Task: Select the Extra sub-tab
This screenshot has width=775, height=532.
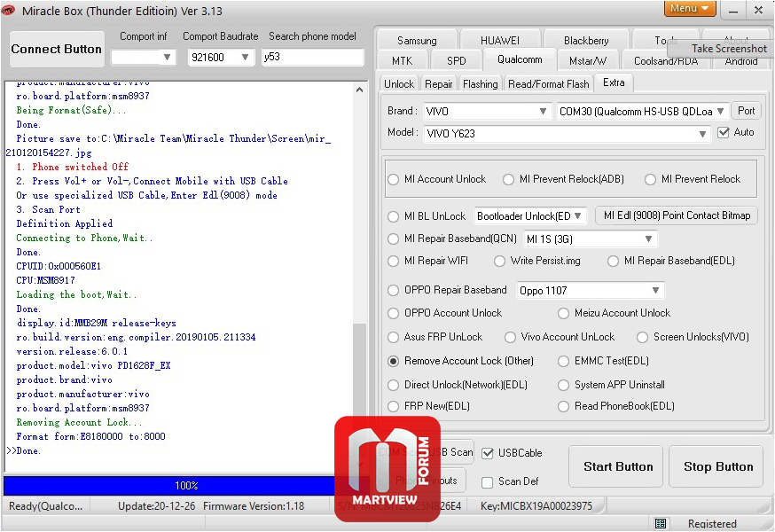Action: point(614,82)
